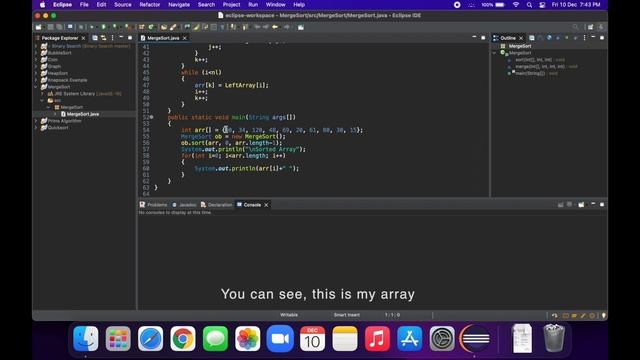The height and width of the screenshot is (360, 640).
Task: Click the New Java Class green C icon
Action: pos(151,27)
